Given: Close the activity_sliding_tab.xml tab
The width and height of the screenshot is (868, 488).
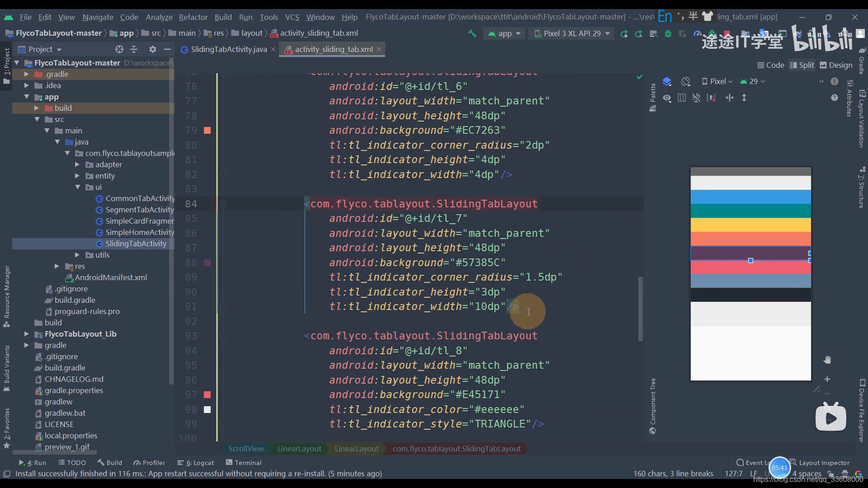Looking at the screenshot, I should click(379, 49).
